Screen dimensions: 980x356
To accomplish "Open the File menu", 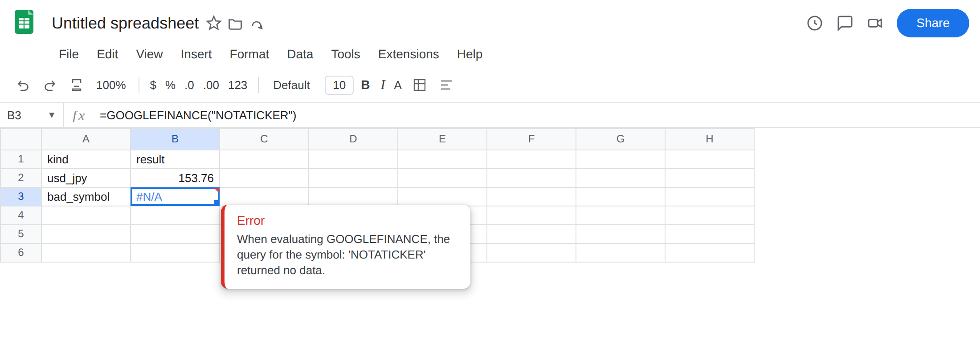I will [x=69, y=54].
